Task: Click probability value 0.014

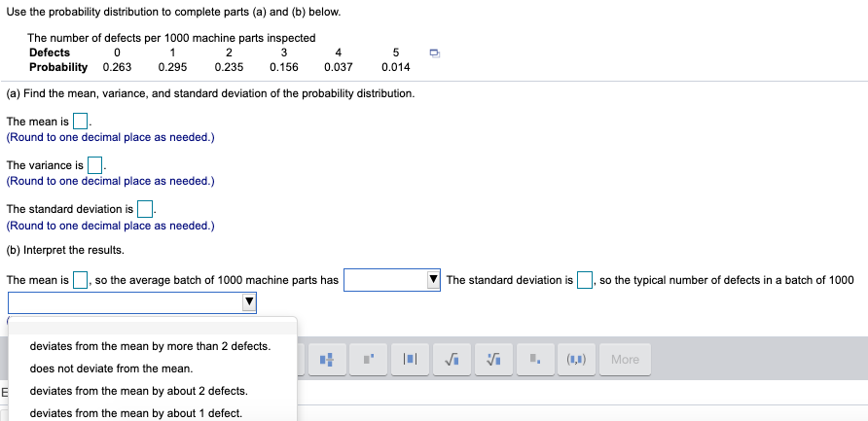Action: tap(396, 67)
